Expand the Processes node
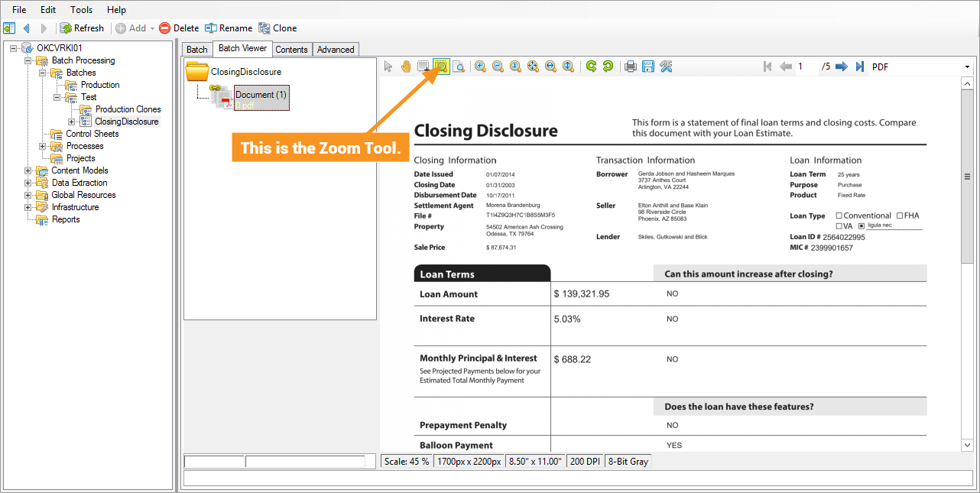 [x=43, y=146]
